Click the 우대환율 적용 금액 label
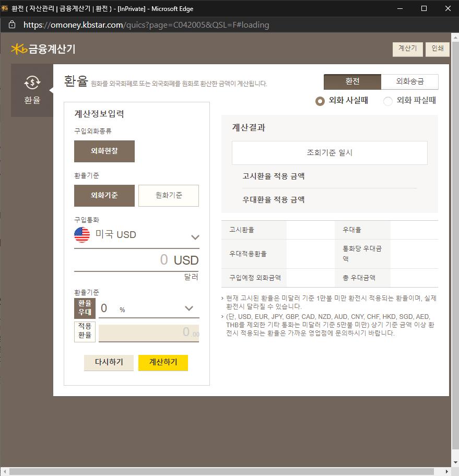Screen dimensions: 459x476 pos(274,200)
